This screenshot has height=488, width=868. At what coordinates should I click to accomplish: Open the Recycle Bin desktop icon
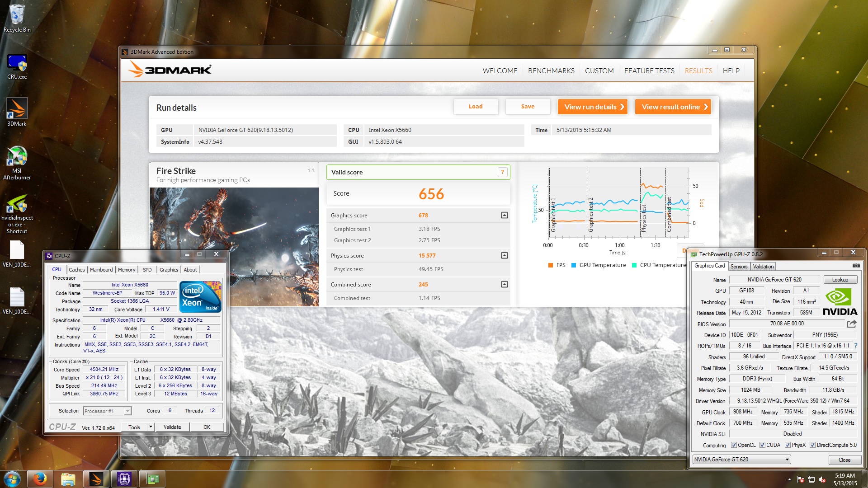pyautogui.click(x=17, y=18)
